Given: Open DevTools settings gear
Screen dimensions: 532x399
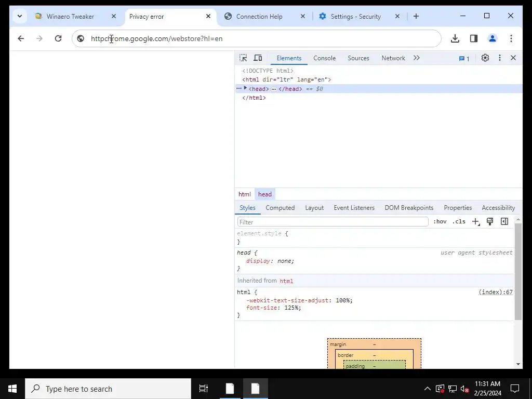Looking at the screenshot, I should click(485, 58).
